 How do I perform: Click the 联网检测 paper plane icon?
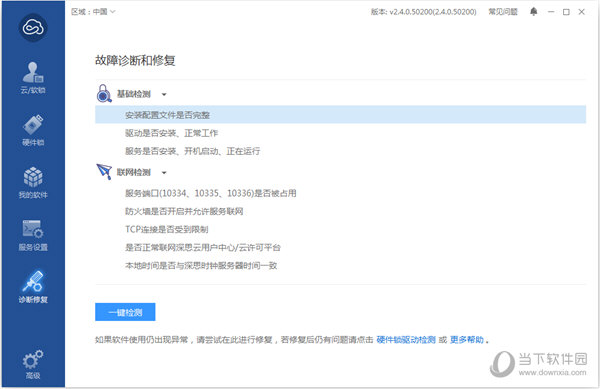point(104,172)
